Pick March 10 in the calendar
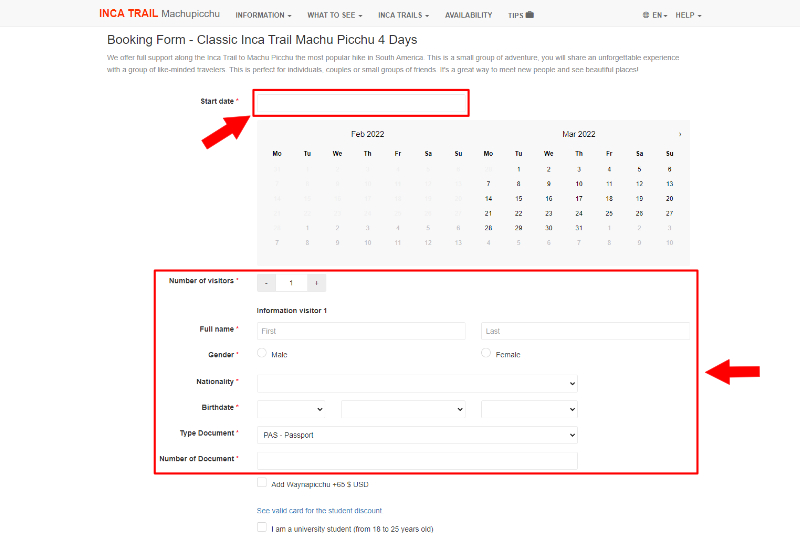 [579, 184]
